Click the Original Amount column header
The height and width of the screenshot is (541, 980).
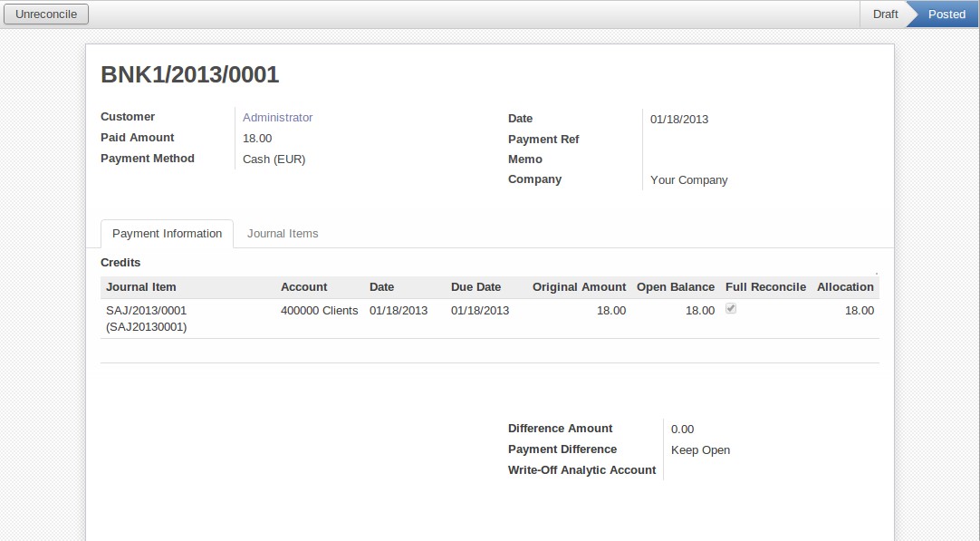(579, 287)
